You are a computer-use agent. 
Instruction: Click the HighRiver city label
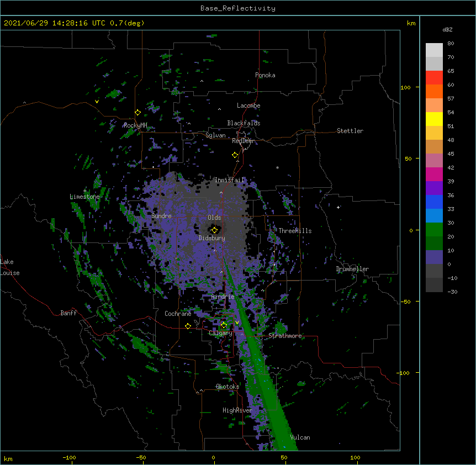tap(237, 410)
